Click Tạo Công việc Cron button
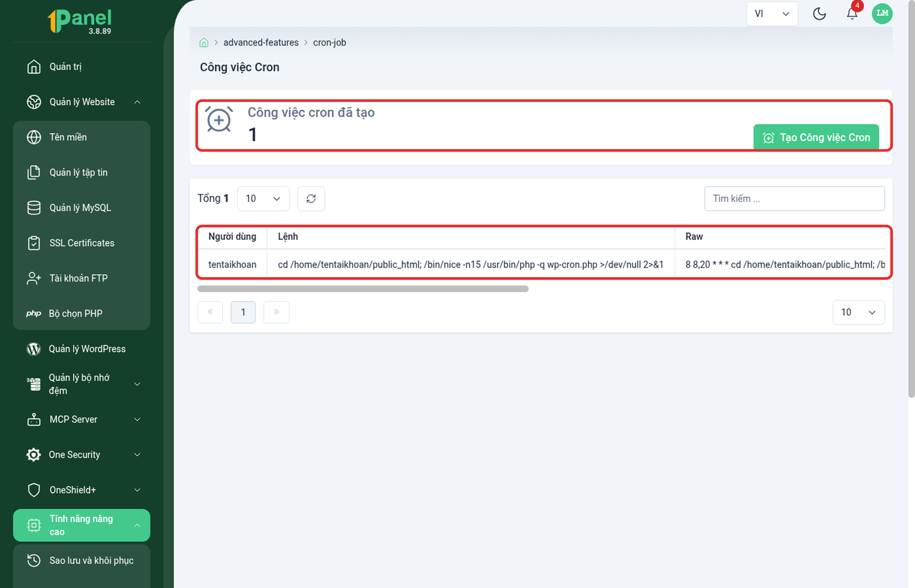This screenshot has width=915, height=588. pyautogui.click(x=816, y=137)
